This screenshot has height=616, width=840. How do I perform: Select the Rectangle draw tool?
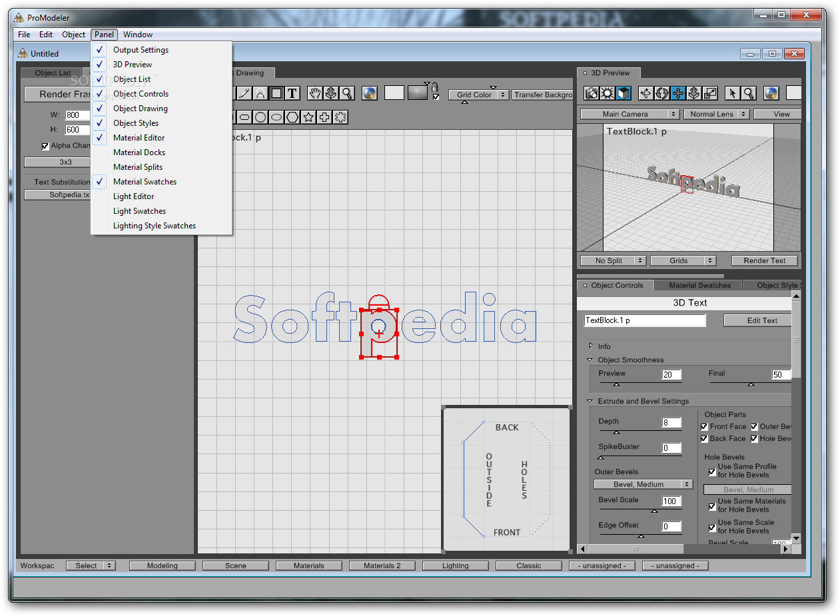(276, 94)
